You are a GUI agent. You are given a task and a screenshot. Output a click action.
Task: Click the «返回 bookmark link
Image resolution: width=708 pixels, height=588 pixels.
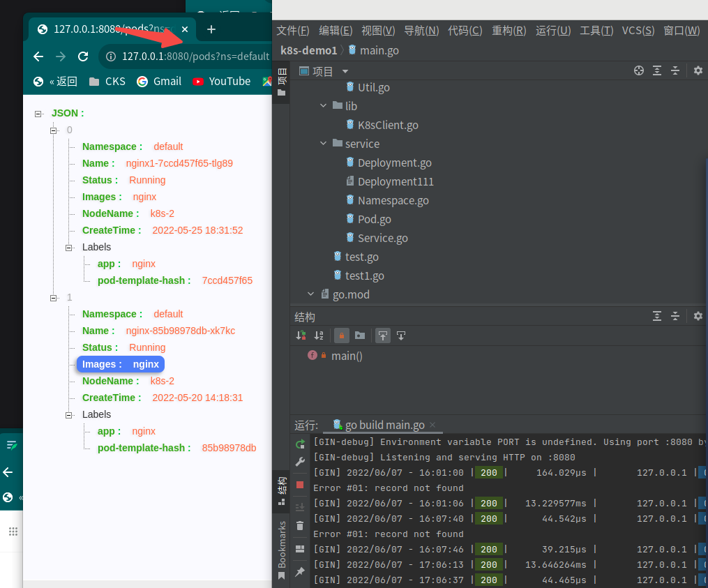63,81
